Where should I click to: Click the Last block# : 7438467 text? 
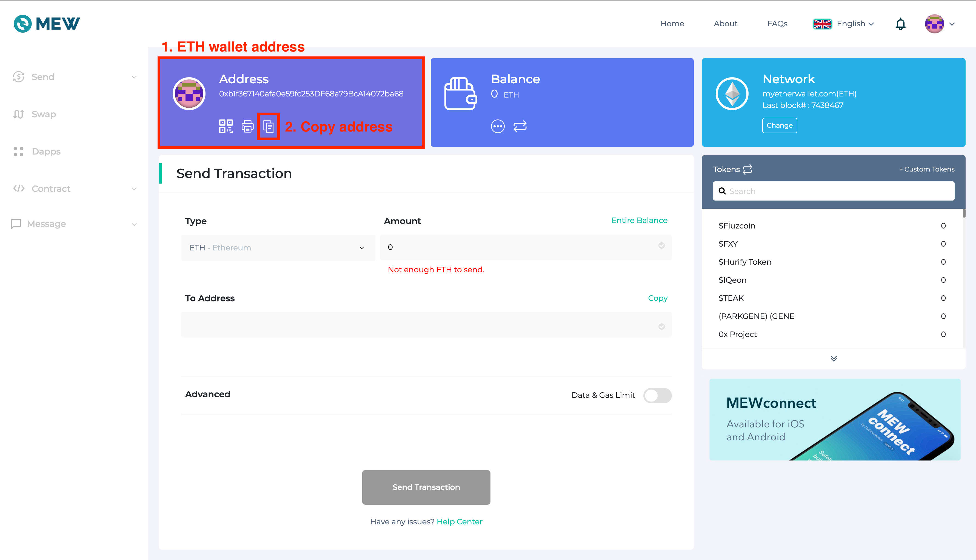(x=803, y=105)
